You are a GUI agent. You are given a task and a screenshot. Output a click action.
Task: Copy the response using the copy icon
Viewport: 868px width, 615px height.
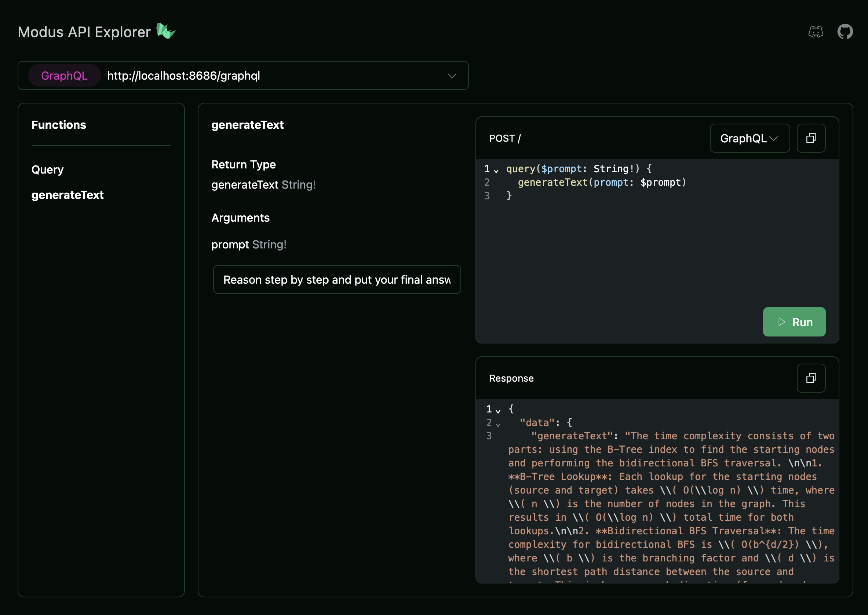coord(811,378)
